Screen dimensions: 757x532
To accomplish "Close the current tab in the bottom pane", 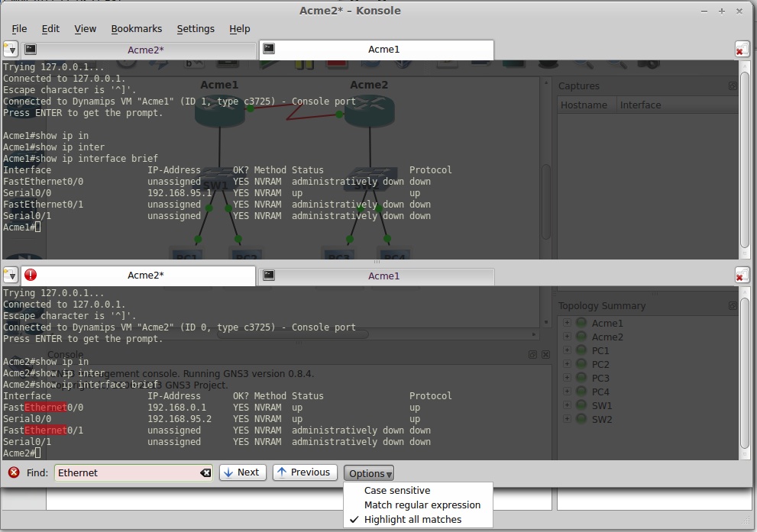I will (x=742, y=276).
